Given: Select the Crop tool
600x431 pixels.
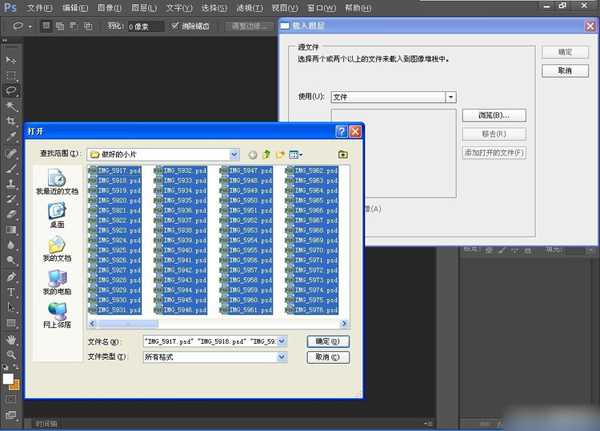Looking at the screenshot, I should pyautogui.click(x=12, y=122).
